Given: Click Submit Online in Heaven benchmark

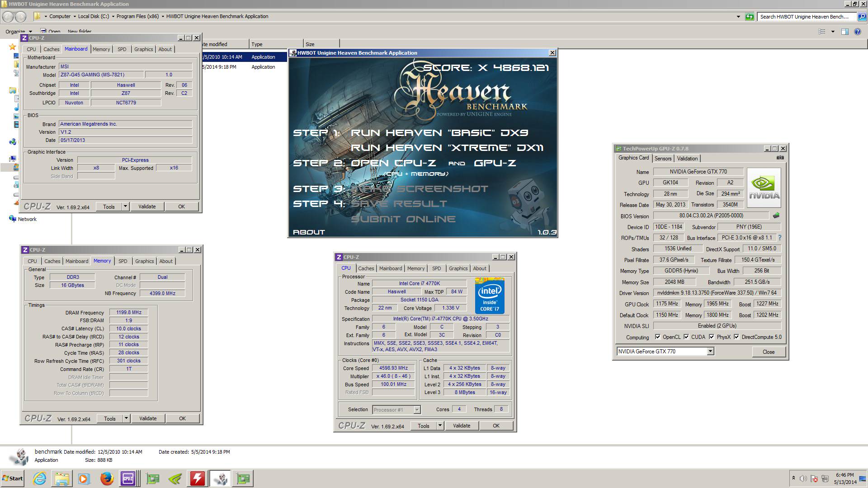Looking at the screenshot, I should click(x=403, y=219).
